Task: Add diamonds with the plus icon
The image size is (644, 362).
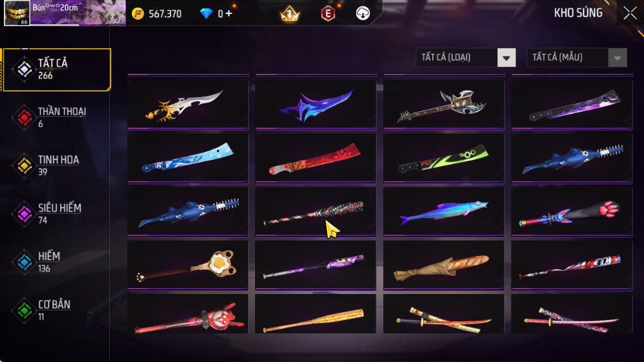Action: tap(229, 13)
